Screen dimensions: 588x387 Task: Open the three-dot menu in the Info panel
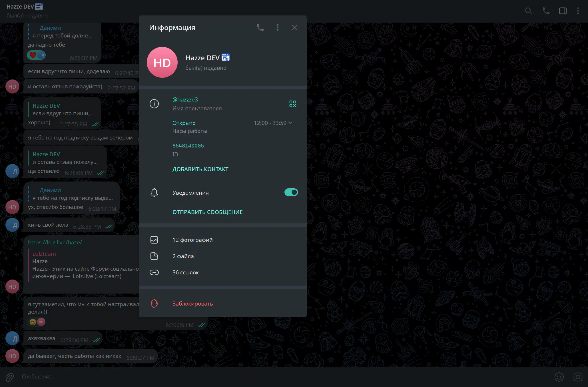(x=277, y=27)
